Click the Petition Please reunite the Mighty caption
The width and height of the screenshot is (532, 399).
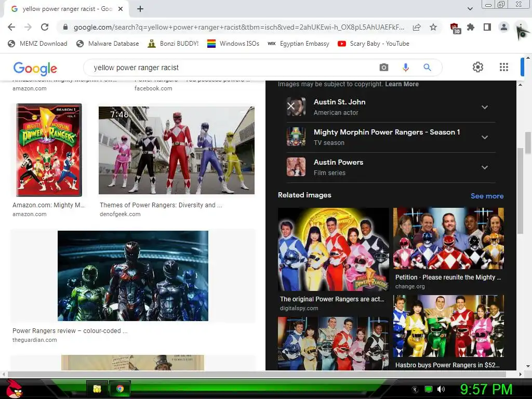coord(448,277)
